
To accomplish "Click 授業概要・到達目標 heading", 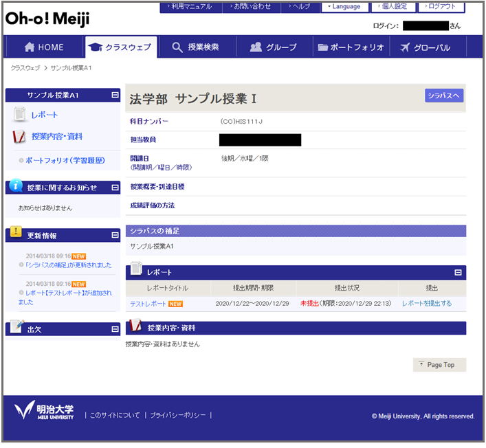I will [x=157, y=187].
